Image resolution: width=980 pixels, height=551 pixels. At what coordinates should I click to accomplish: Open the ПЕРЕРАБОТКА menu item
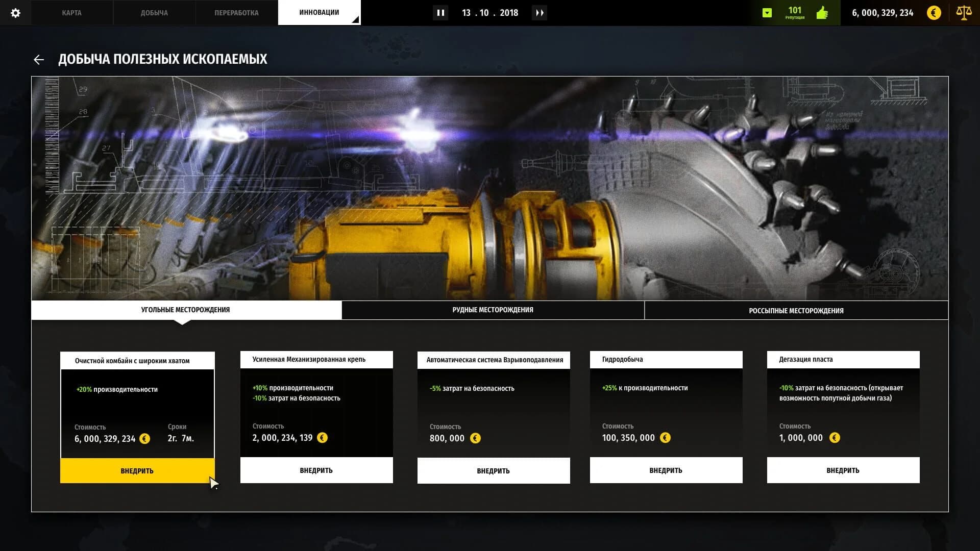pyautogui.click(x=236, y=12)
